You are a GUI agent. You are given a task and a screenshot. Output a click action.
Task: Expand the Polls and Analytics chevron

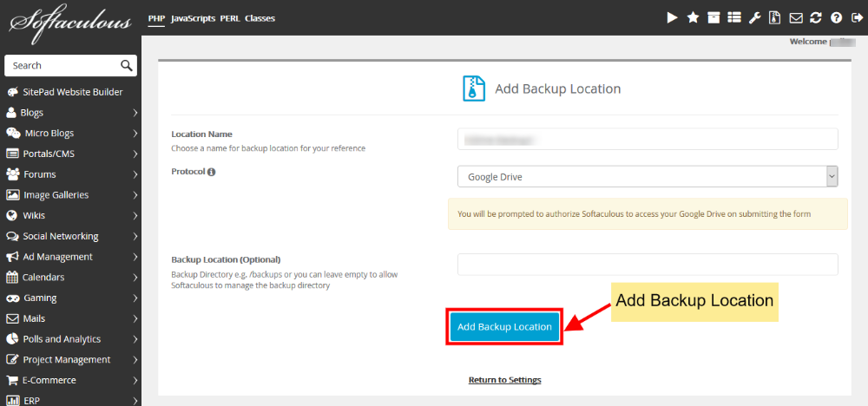[135, 339]
